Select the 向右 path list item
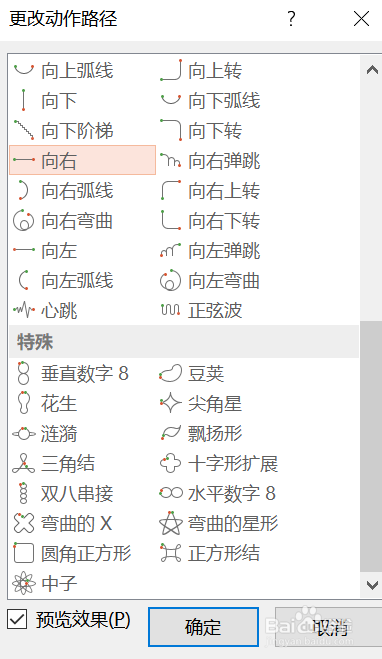Screen dimensions: 382x659 coord(82,160)
